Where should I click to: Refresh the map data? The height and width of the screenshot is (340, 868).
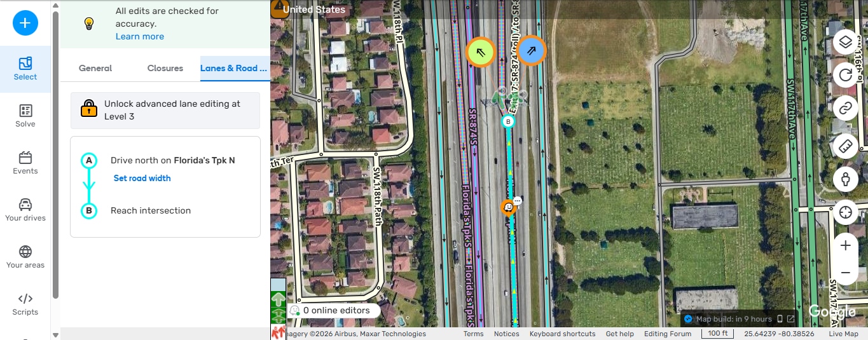845,76
